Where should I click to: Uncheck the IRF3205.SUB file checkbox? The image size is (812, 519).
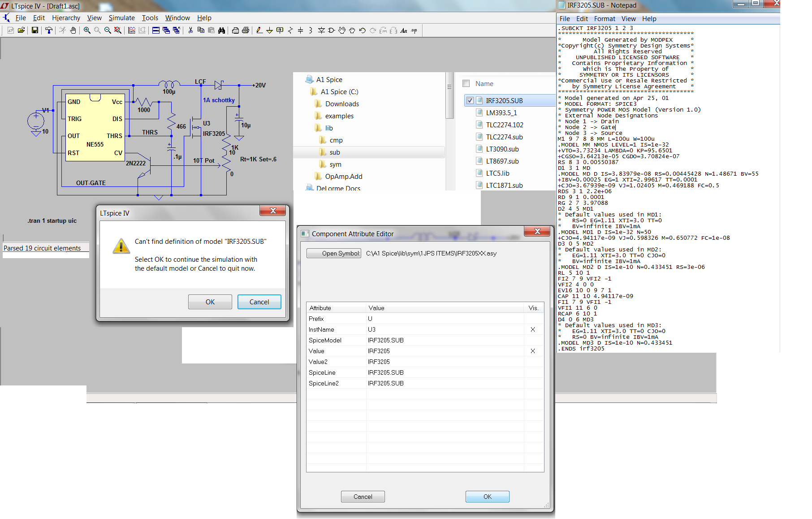point(470,100)
